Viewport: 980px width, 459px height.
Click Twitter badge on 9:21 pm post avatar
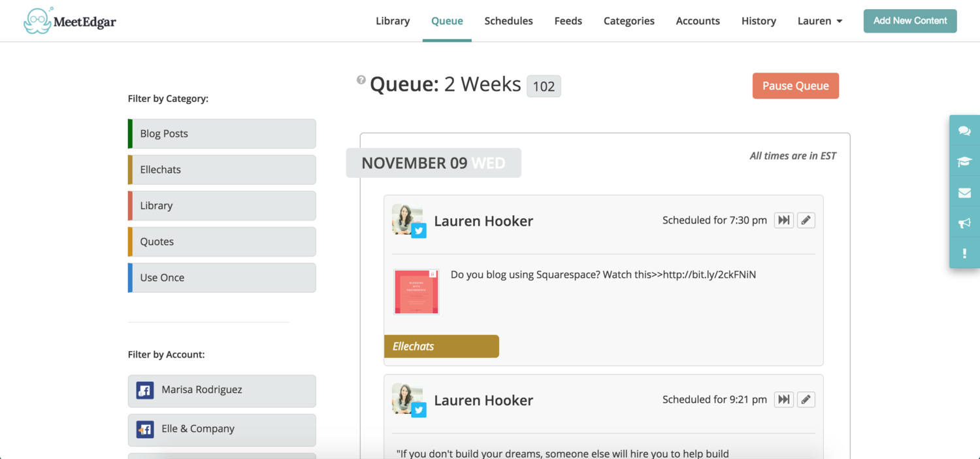tap(419, 409)
